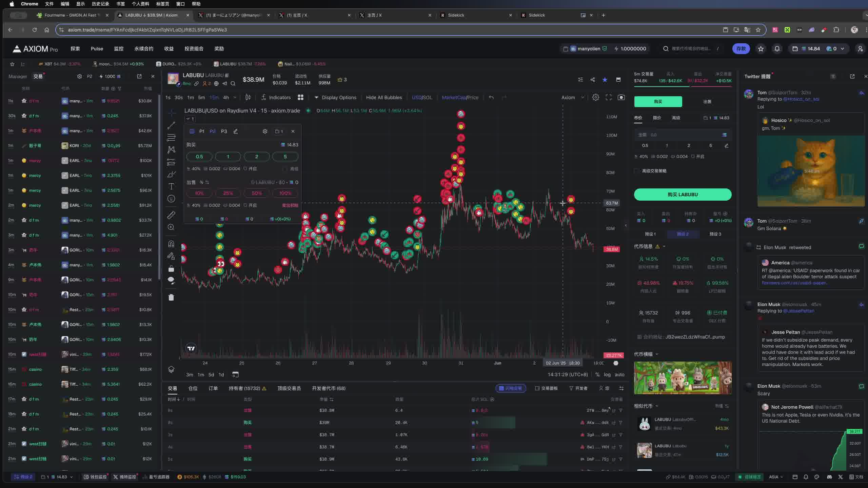The width and height of the screenshot is (868, 488).
Task: Open object tree layers icon below chart tools
Action: (x=171, y=369)
